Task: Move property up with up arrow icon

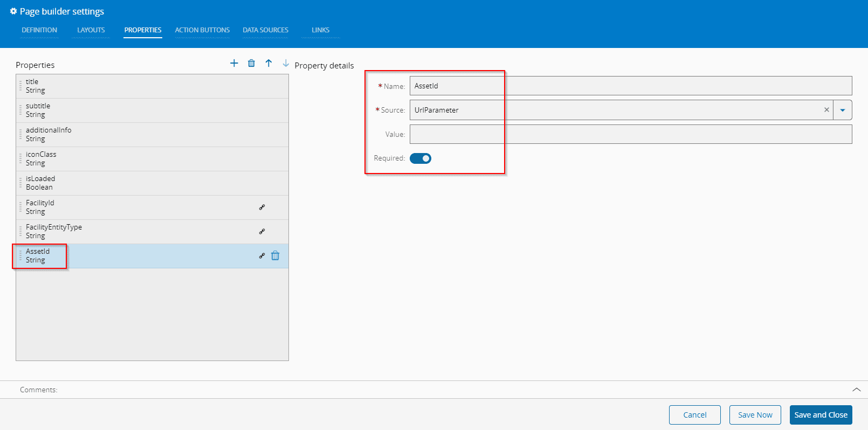Action: [268, 63]
